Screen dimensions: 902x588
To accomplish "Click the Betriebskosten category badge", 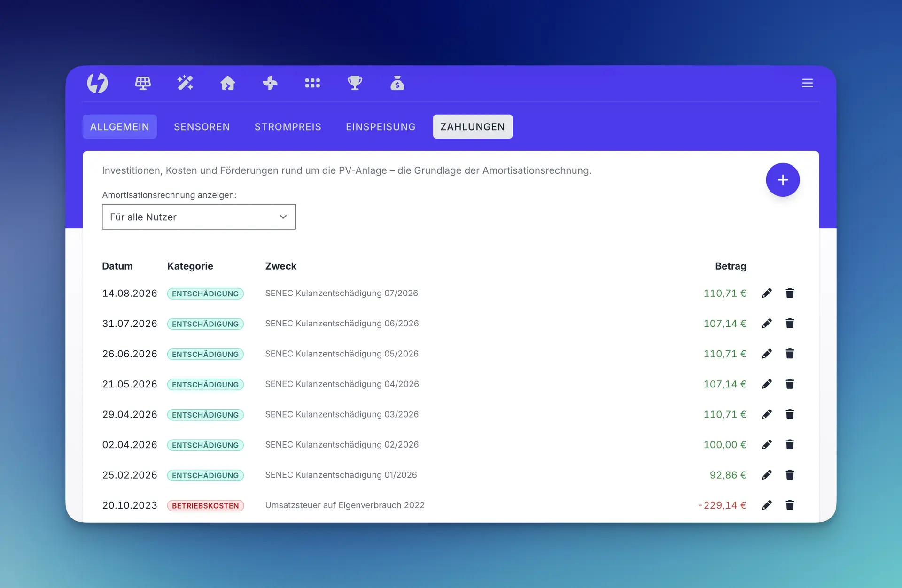I will (x=205, y=505).
